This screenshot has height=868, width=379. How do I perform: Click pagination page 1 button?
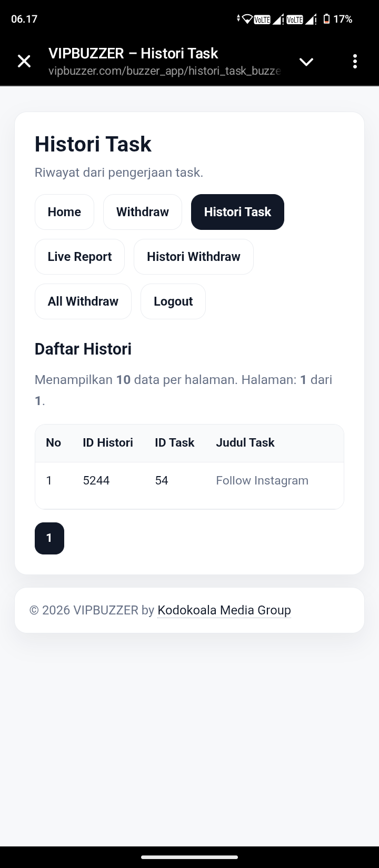49,538
